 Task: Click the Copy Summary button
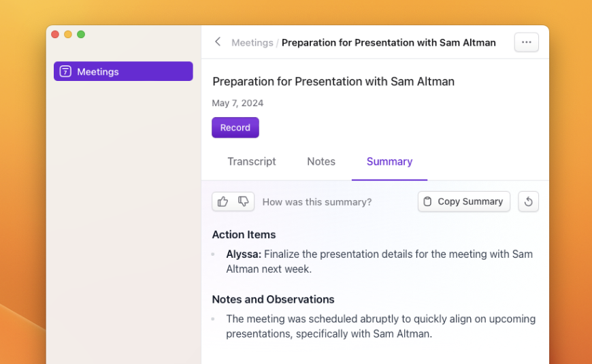coord(463,201)
